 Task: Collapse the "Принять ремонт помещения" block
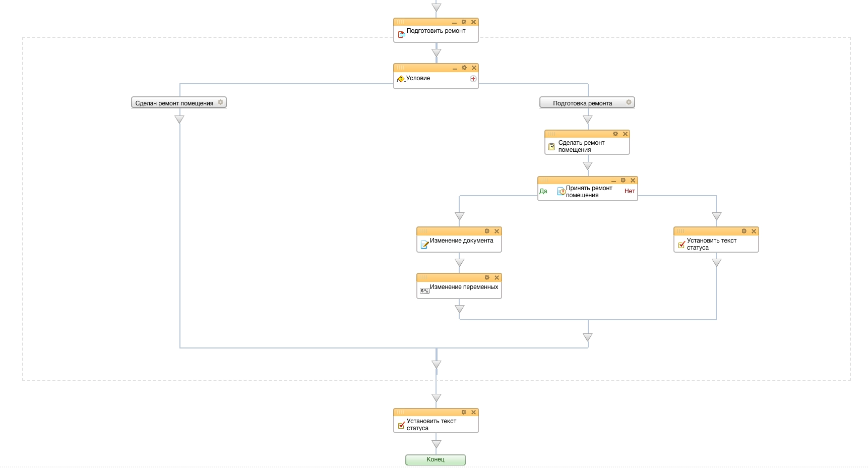coord(613,181)
